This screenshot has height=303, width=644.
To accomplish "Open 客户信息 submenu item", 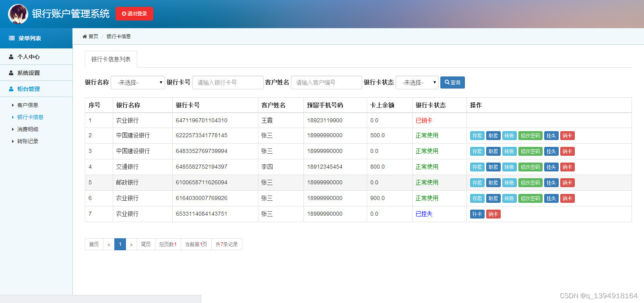I will pos(27,105).
